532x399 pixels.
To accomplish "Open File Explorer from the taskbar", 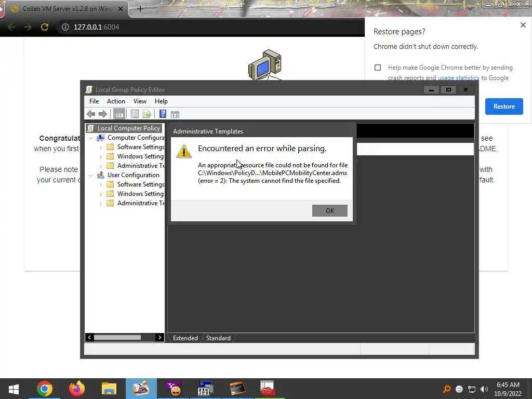I will (x=109, y=389).
